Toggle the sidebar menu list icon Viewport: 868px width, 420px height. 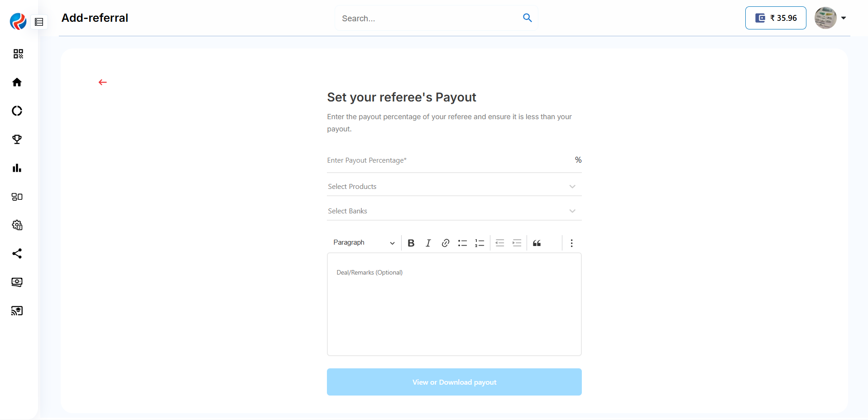[x=39, y=22]
